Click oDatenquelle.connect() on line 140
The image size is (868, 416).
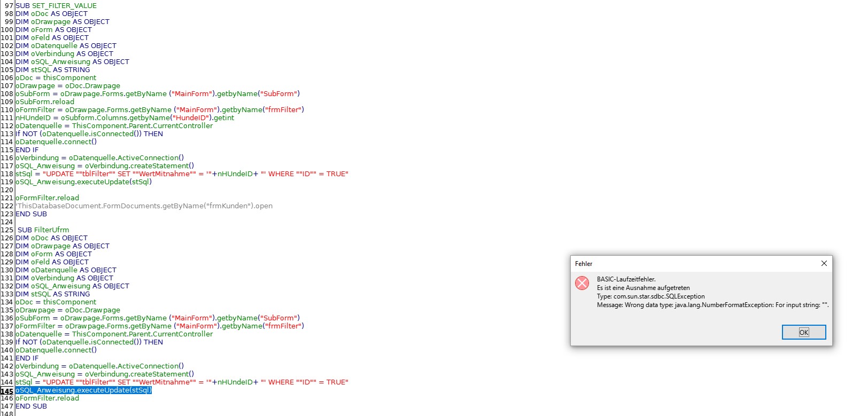(56, 350)
